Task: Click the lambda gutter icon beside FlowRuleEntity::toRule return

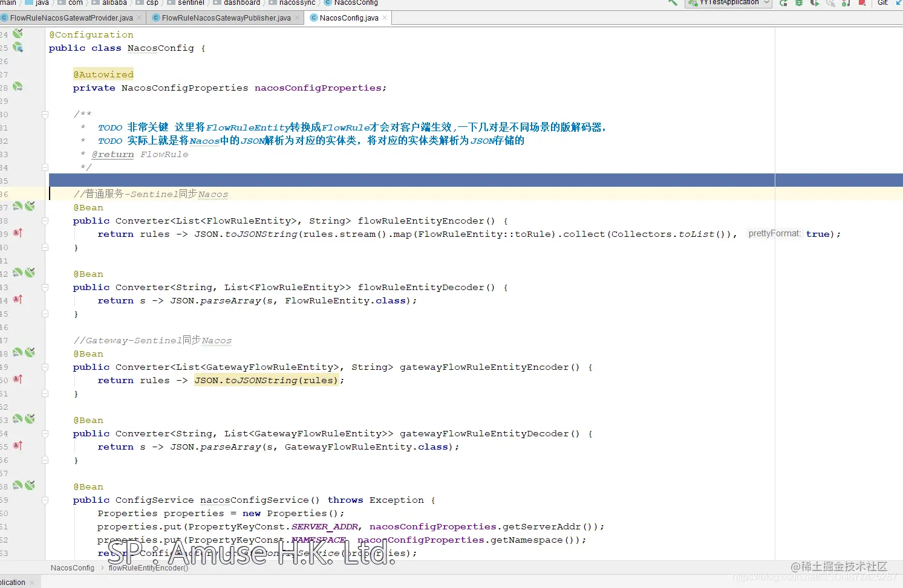Action: click(x=18, y=233)
